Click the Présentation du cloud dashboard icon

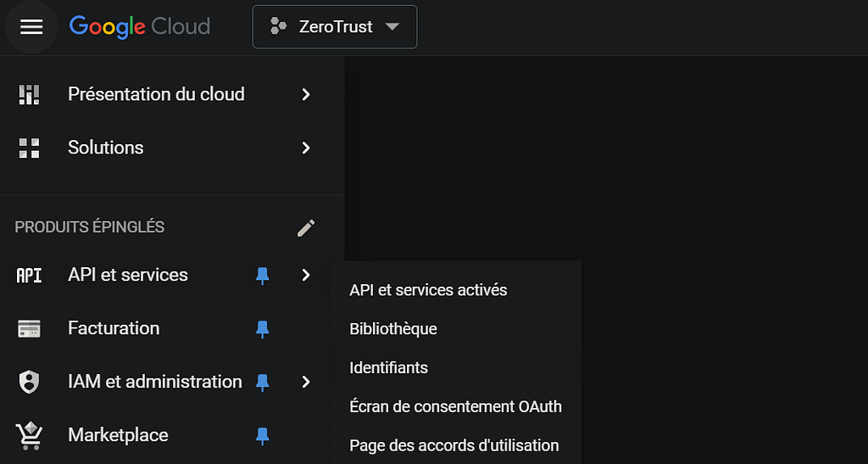pyautogui.click(x=29, y=95)
